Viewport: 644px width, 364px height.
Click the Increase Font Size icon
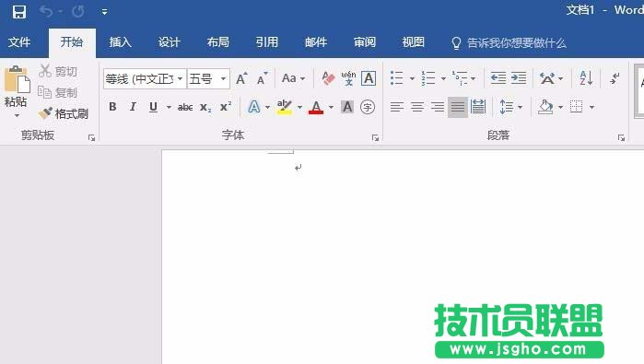tap(242, 78)
